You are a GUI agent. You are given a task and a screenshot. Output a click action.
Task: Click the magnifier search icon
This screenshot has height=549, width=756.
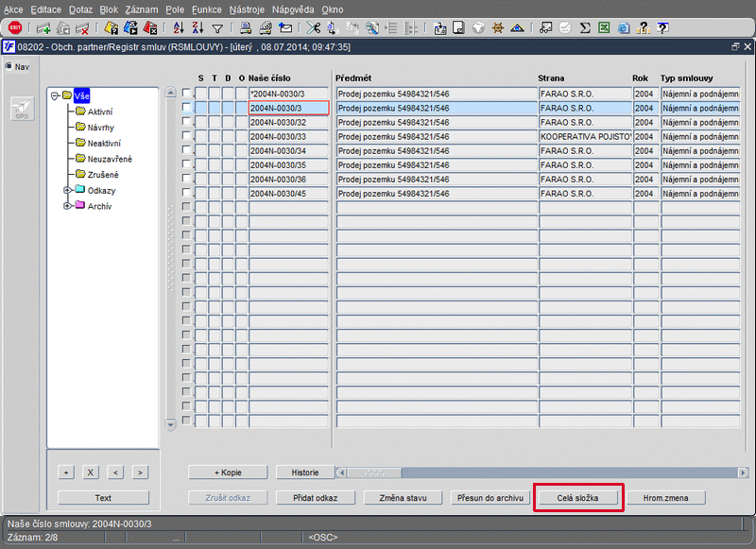tap(371, 28)
